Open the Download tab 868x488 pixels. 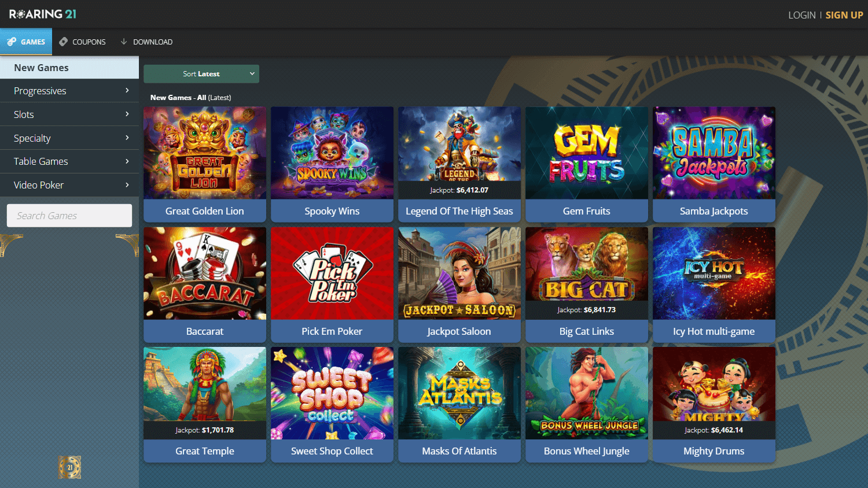pos(146,42)
